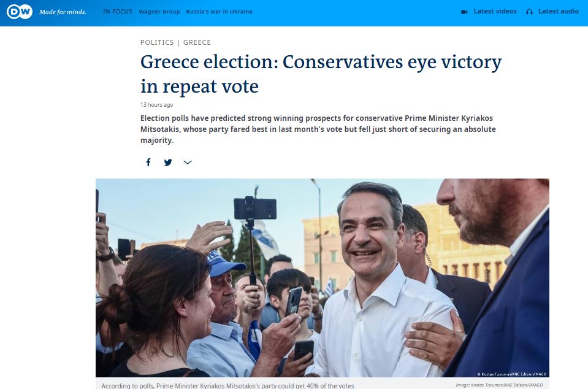588x389 pixels.
Task: Click the Greece election article headline
Action: pyautogui.click(x=321, y=74)
